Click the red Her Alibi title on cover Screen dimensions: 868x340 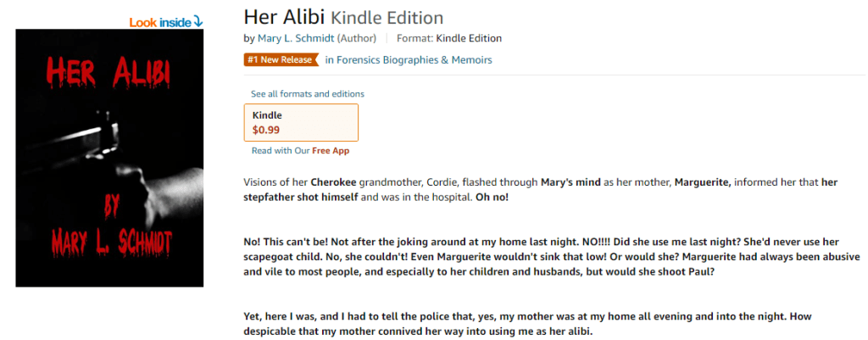[x=108, y=75]
